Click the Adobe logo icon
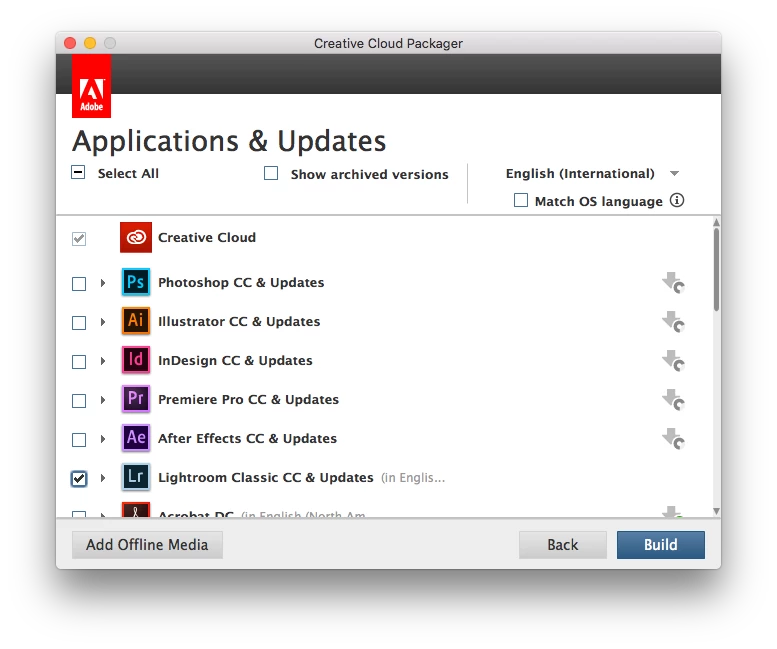Screen dimensions: 777x649 91,86
